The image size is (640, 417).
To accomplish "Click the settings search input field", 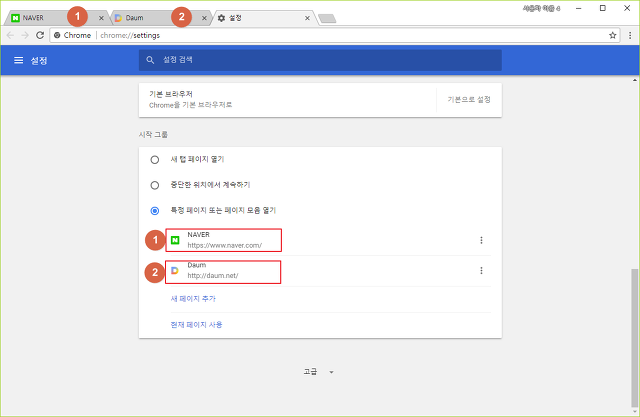I will [320, 60].
